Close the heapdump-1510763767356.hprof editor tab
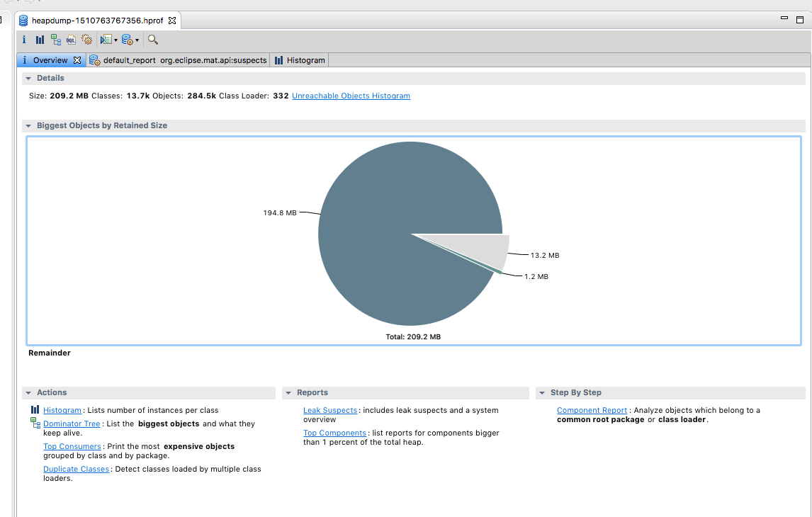 click(172, 21)
